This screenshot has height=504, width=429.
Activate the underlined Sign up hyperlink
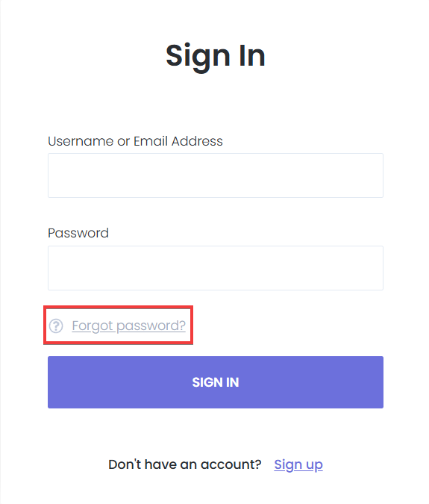coord(298,464)
